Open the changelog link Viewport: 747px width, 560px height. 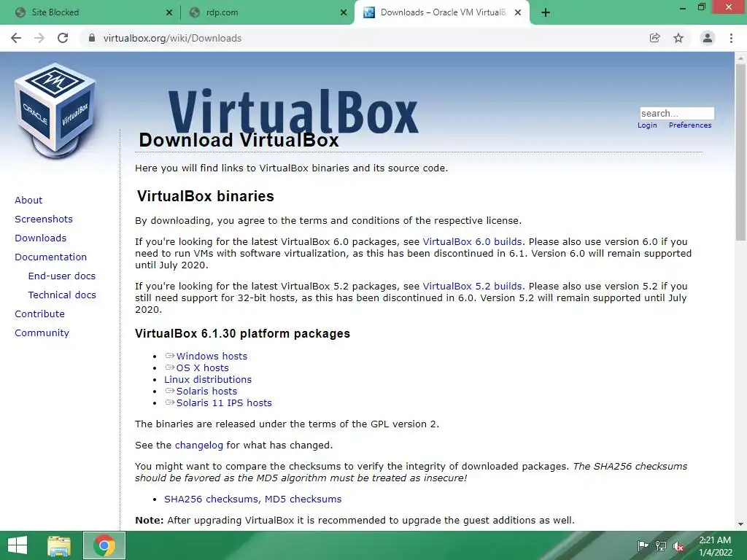[198, 446]
